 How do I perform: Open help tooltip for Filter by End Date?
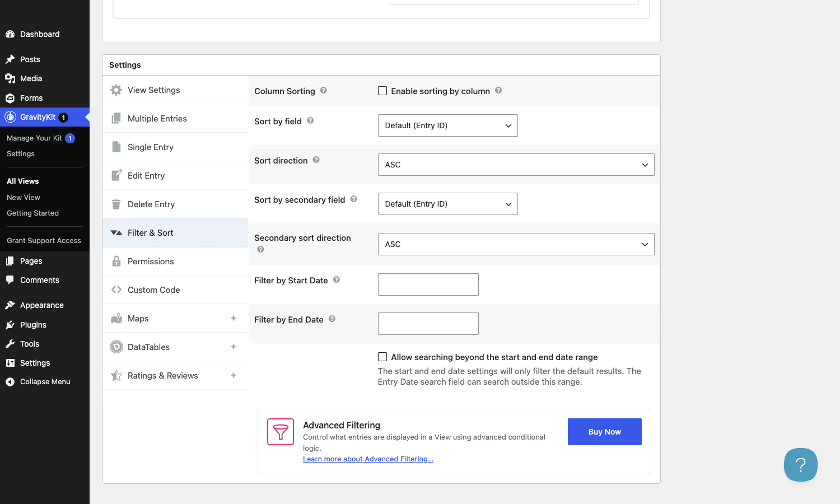coord(332,319)
